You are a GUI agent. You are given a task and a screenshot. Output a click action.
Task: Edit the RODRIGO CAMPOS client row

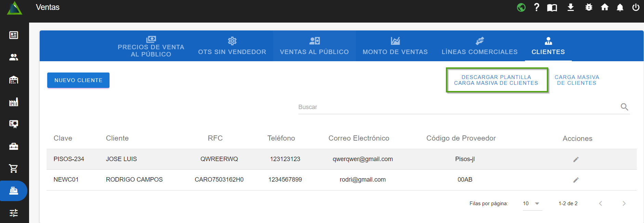click(576, 180)
